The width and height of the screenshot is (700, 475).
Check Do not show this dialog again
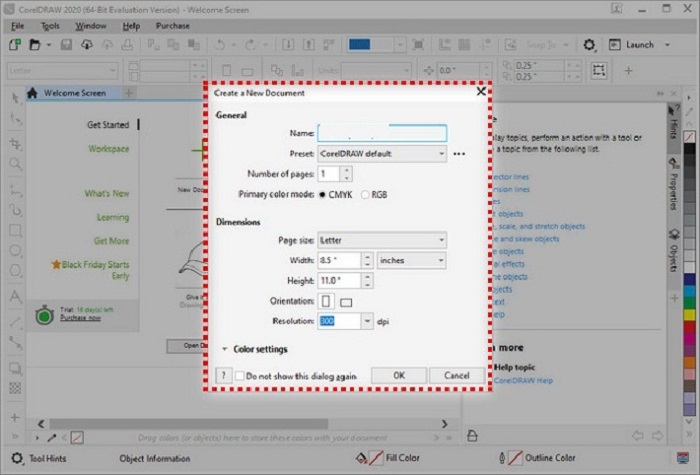pos(240,376)
